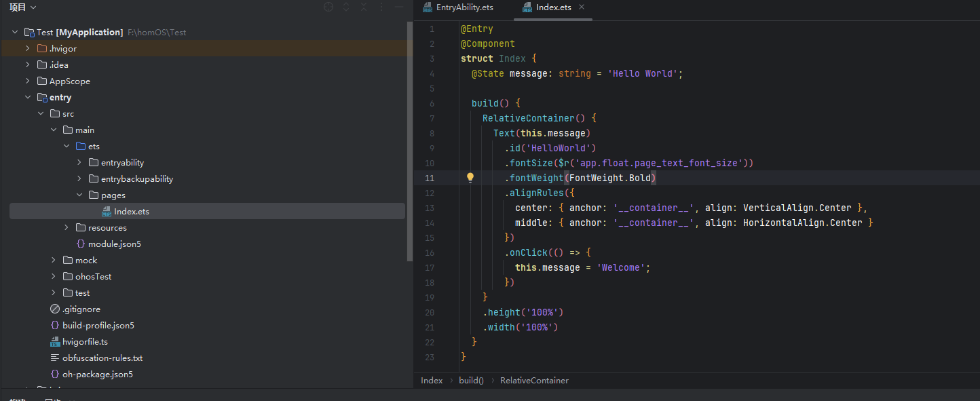The height and width of the screenshot is (401, 980).
Task: Click RelativeContainer in the breadcrumb bar
Action: 534,381
